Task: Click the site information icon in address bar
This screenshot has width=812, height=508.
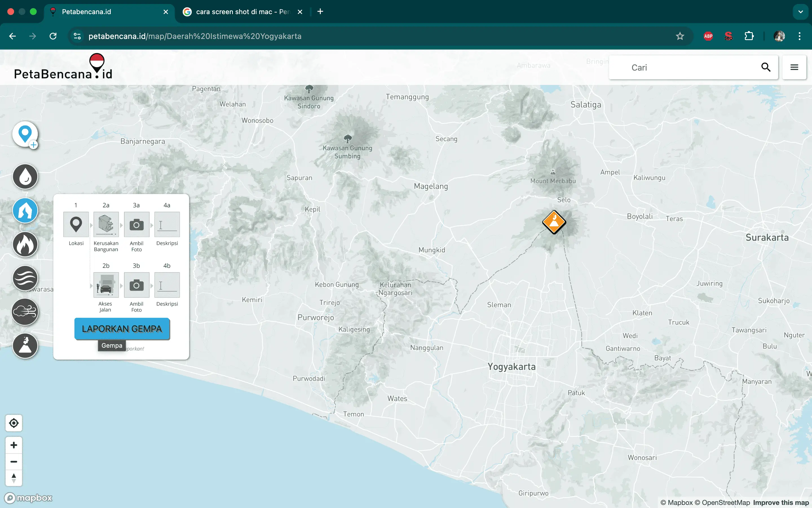Action: coord(77,36)
